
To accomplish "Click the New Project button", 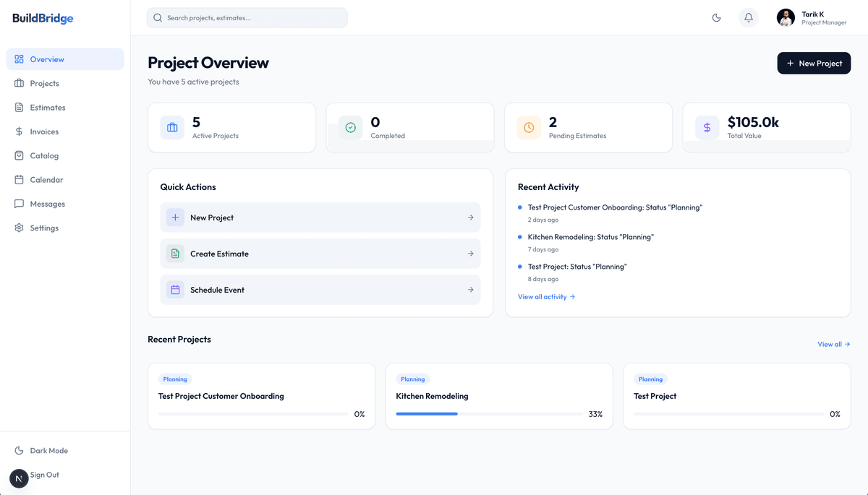I will click(814, 63).
